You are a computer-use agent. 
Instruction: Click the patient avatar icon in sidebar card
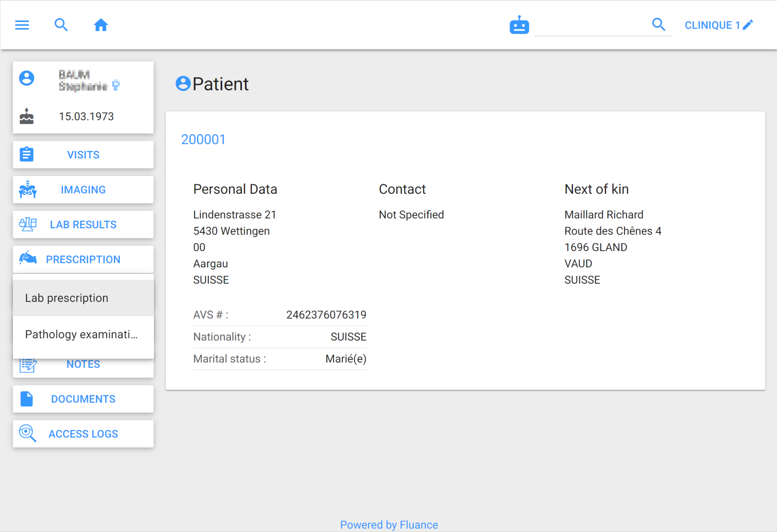click(x=27, y=78)
